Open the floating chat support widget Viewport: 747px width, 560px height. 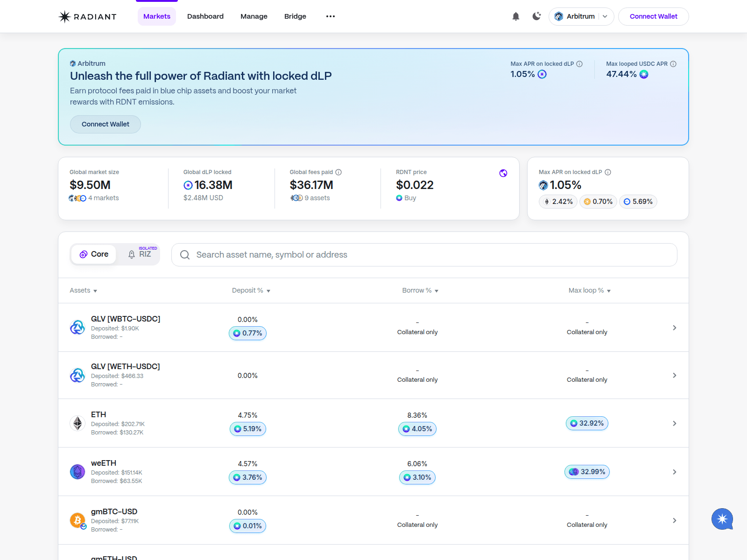click(x=722, y=519)
